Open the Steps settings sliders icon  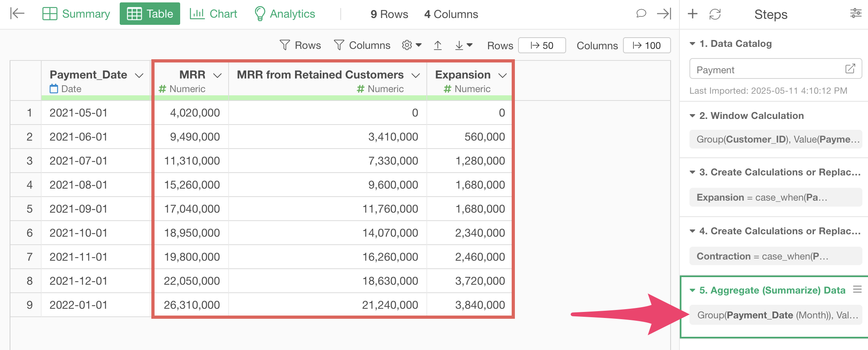pyautogui.click(x=856, y=14)
